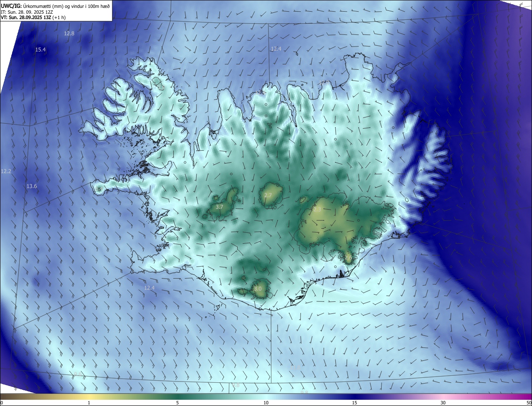Viewport: 532px width, 406px height.
Task: Click the 0 tick on the color scale
Action: click(x=2, y=403)
